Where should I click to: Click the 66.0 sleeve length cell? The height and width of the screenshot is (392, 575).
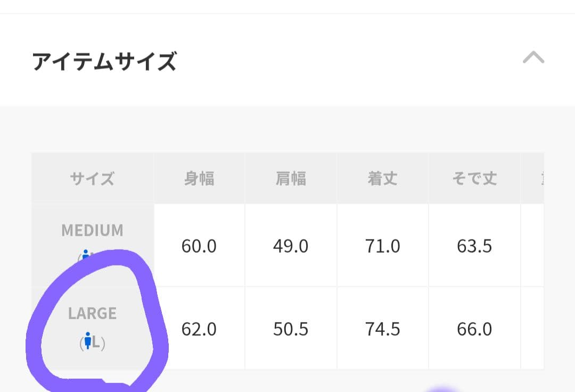click(474, 329)
